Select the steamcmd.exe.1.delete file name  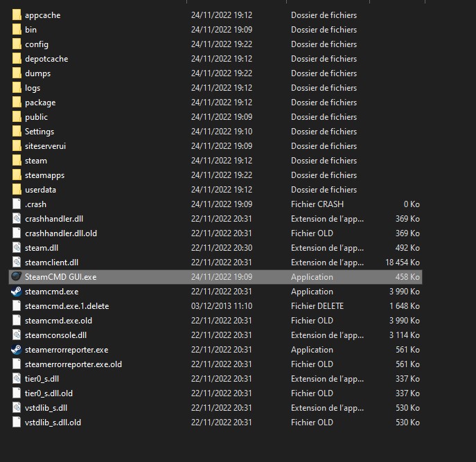coord(67,306)
